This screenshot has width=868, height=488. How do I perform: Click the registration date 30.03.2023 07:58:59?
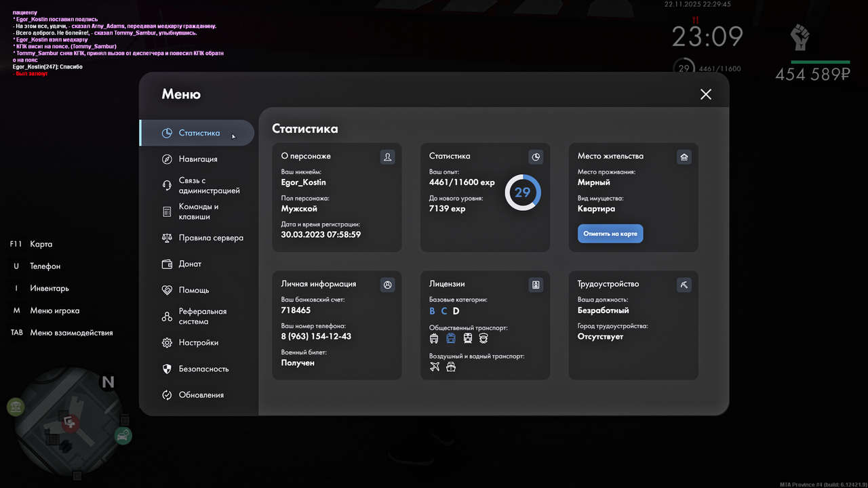[x=321, y=235]
